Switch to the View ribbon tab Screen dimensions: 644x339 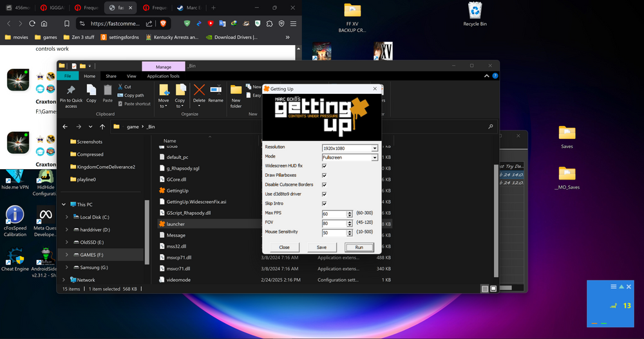click(x=131, y=76)
